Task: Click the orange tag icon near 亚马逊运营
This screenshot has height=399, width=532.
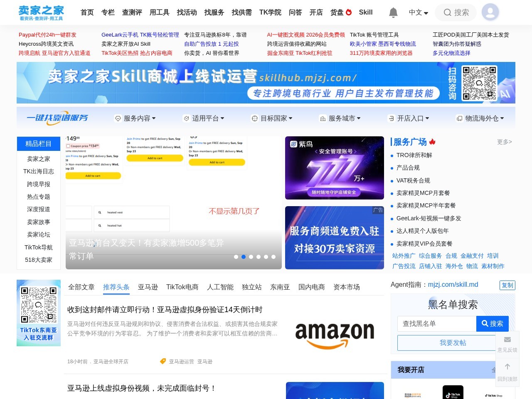Action: pyautogui.click(x=163, y=361)
